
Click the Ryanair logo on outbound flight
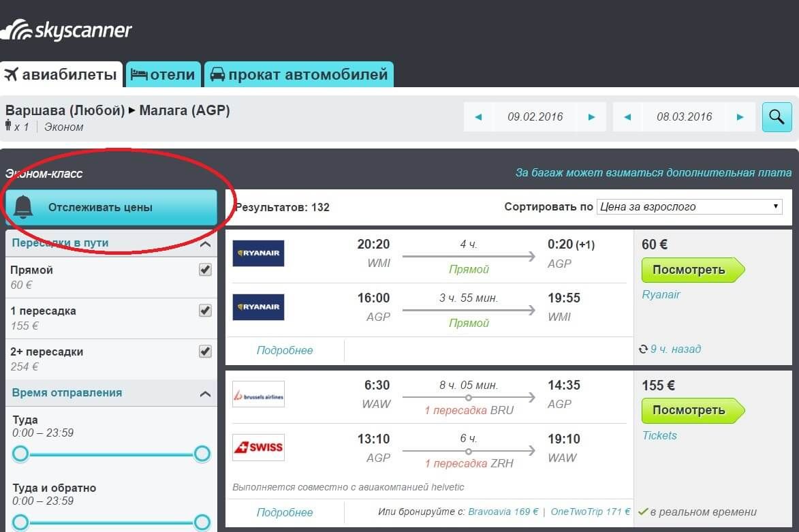click(x=258, y=253)
